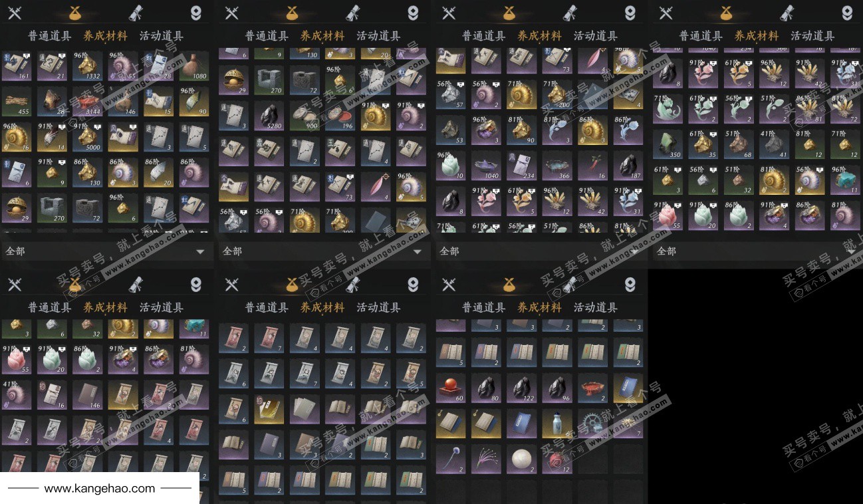Open the 全部 filter dropdown in the top-left panel
The image size is (863, 504).
click(106, 251)
